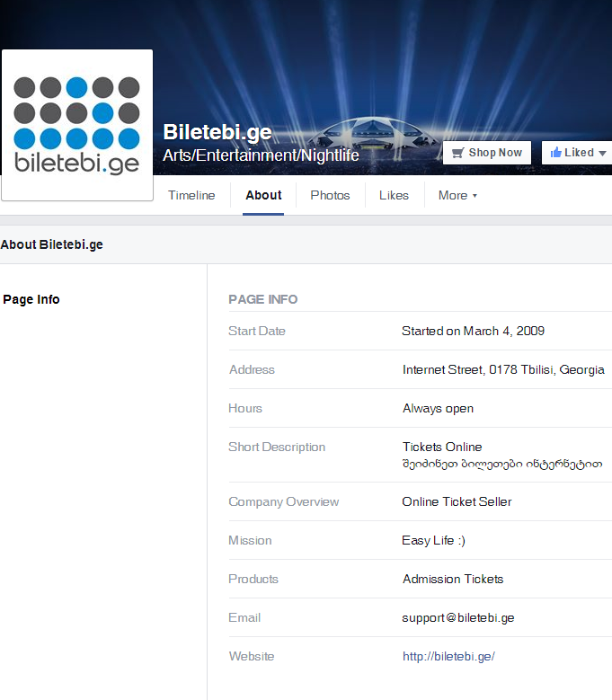
Task: Click 'Online Ticket Seller' company overview
Action: tap(457, 501)
